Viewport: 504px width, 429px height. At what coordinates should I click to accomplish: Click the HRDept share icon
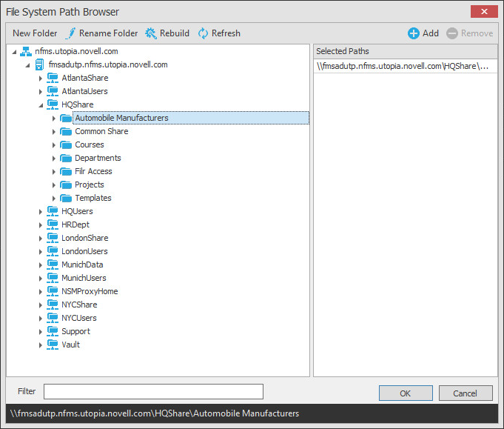[53, 225]
